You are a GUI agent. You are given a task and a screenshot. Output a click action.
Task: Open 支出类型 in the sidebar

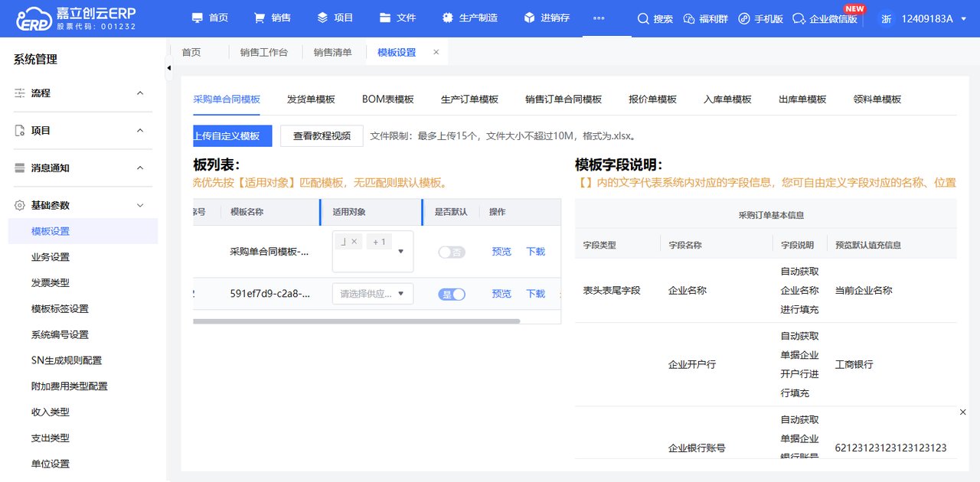51,438
